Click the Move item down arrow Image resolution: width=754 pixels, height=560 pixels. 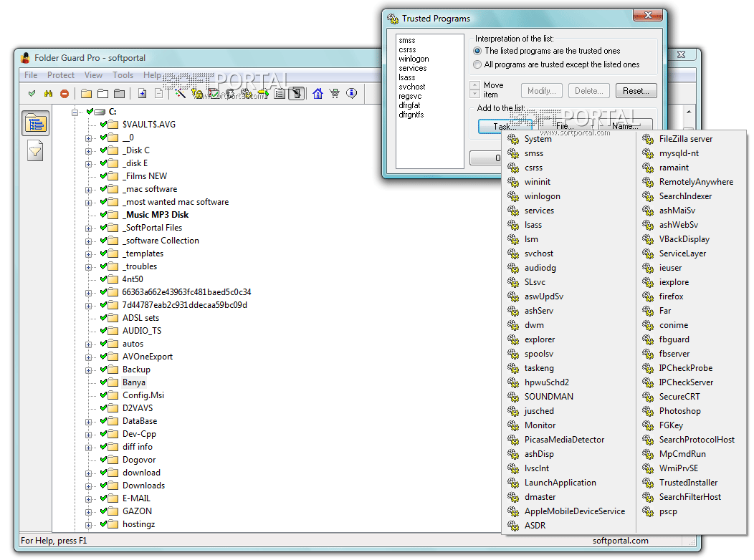(x=475, y=93)
